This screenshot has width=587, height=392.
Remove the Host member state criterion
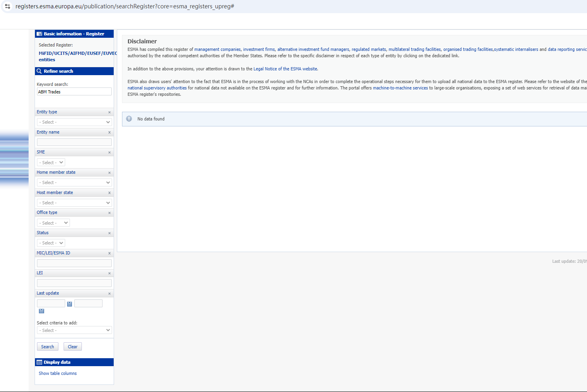pyautogui.click(x=109, y=193)
